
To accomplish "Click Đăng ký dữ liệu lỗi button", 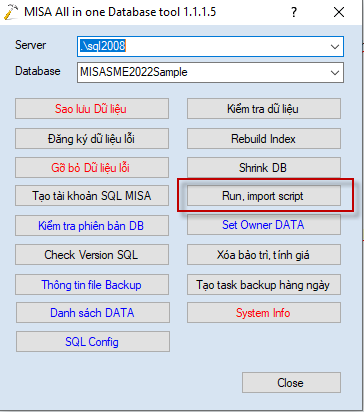I will point(92,139).
